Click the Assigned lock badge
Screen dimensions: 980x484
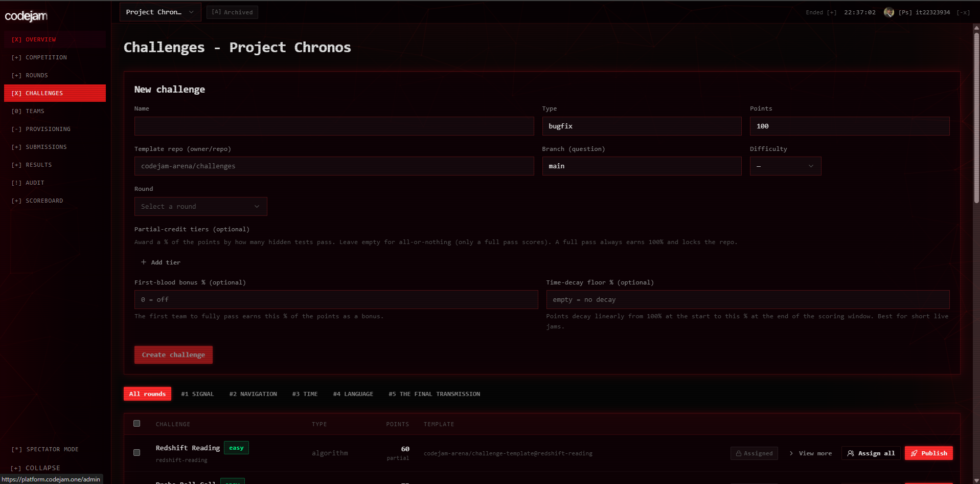754,453
